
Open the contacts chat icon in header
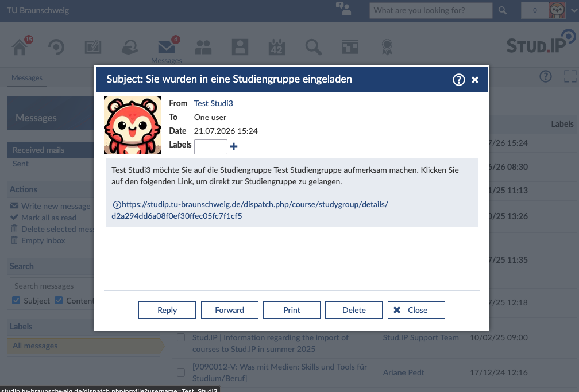point(343,9)
